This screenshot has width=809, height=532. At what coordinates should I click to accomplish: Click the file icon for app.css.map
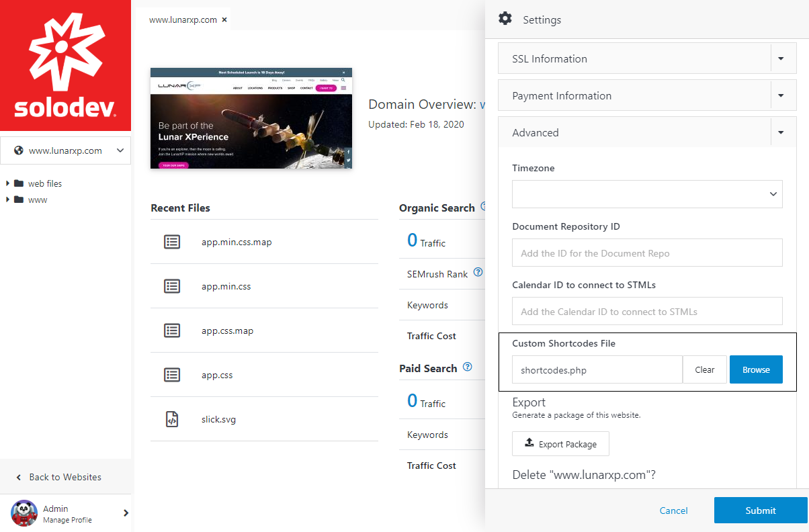[x=172, y=330]
